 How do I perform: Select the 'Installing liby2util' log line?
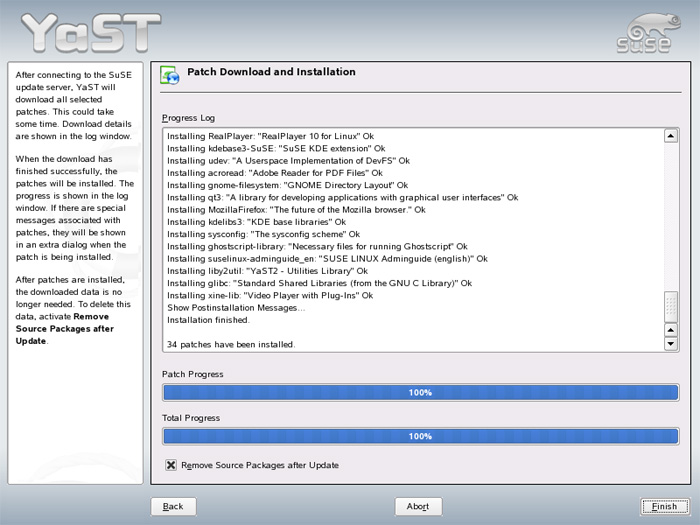tap(267, 271)
